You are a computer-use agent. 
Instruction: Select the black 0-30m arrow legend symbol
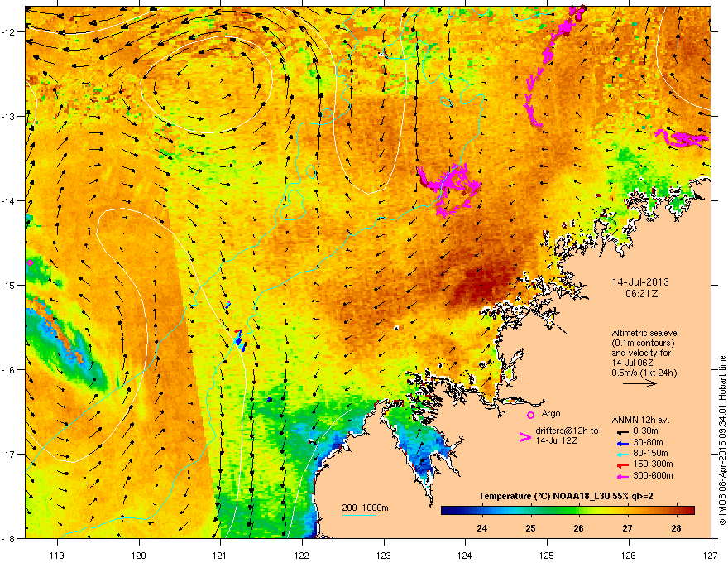[621, 431]
